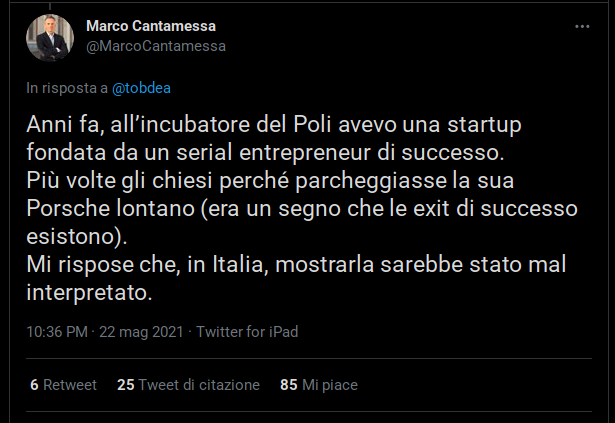This screenshot has width=615, height=423.
Task: Open the 25 Tweet di citazione
Action: 188,385
